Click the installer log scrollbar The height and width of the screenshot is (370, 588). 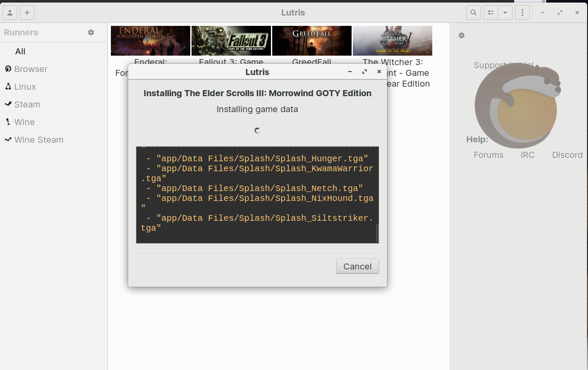tap(377, 233)
